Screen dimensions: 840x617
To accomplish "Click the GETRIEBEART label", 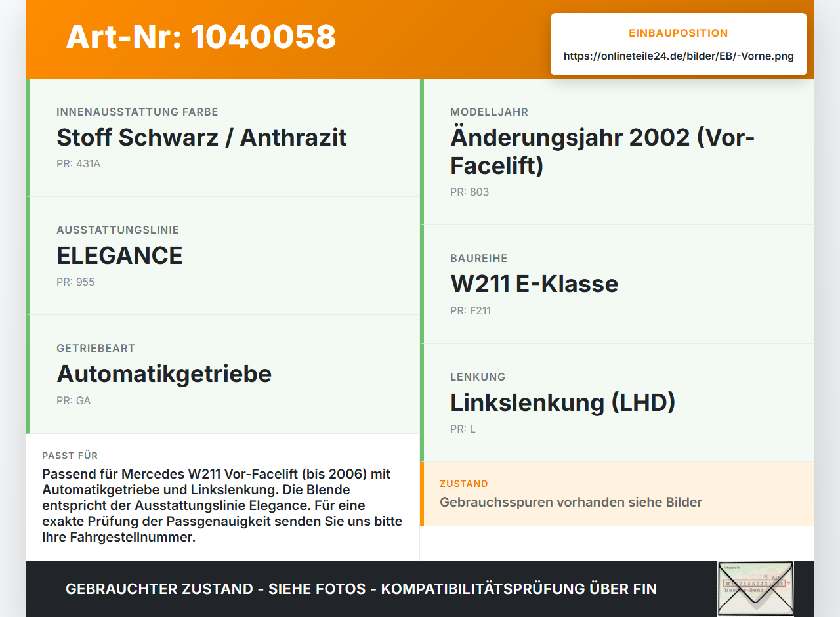I will [96, 348].
